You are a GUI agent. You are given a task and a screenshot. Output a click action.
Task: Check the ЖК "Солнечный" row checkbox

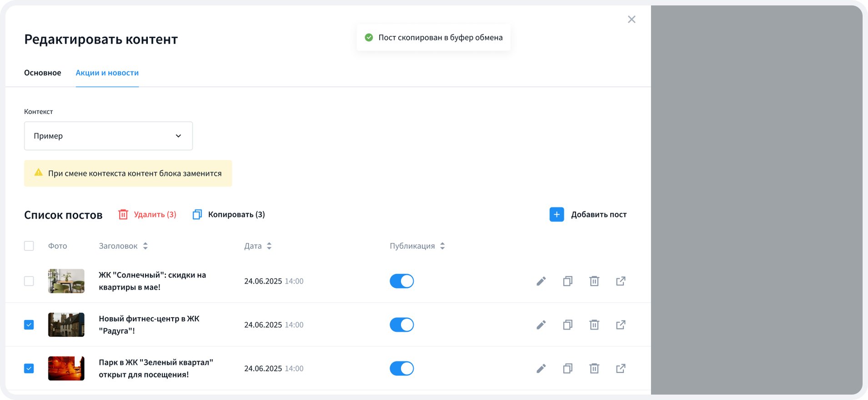coord(29,281)
